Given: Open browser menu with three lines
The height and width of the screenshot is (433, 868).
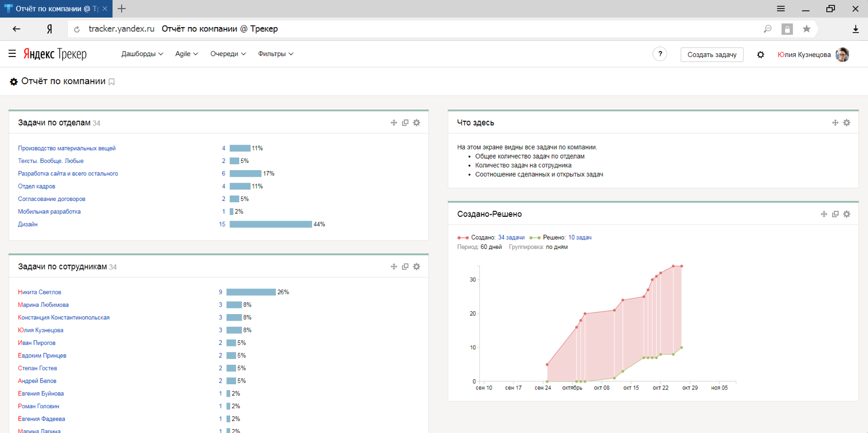Looking at the screenshot, I should [x=781, y=9].
